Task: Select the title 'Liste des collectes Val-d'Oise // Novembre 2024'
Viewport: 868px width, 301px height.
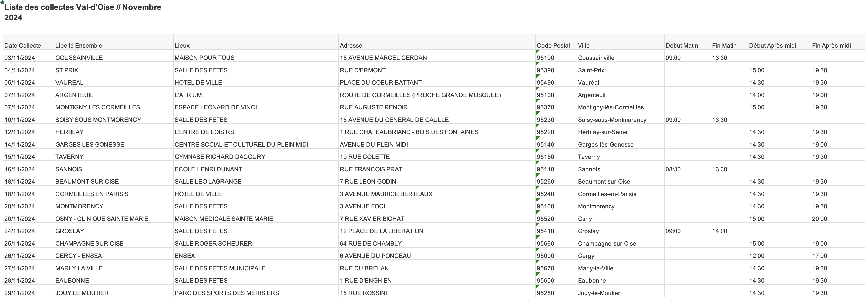Action: 83,12
